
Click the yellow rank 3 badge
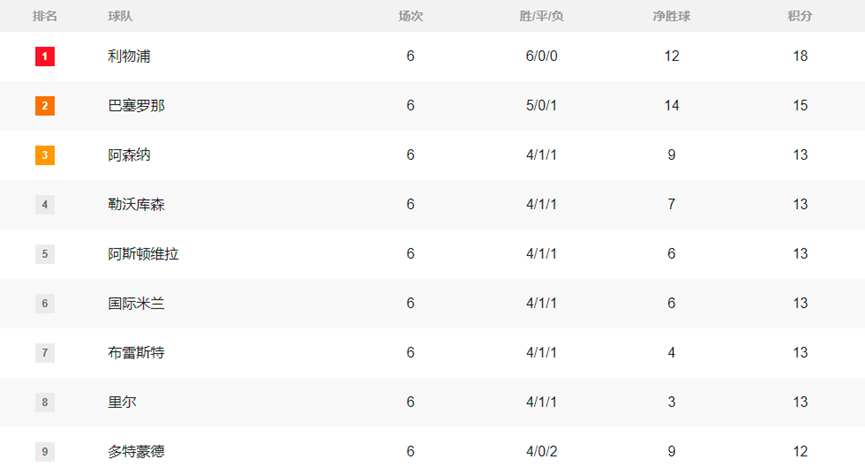[45, 155]
